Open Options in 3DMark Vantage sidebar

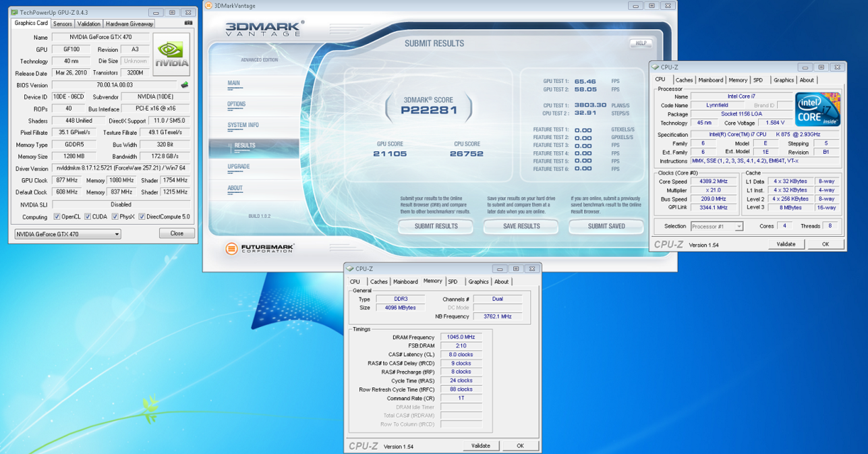pos(237,105)
